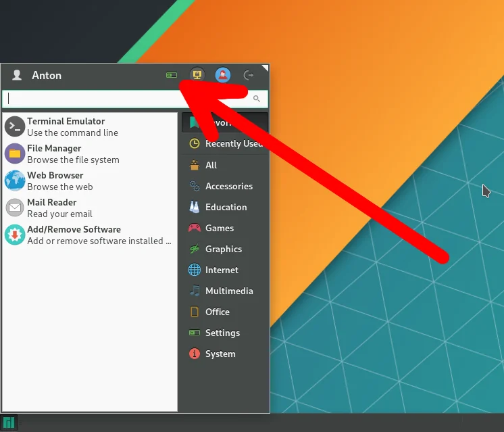
Task: Open the Accessories category
Action: coord(225,186)
